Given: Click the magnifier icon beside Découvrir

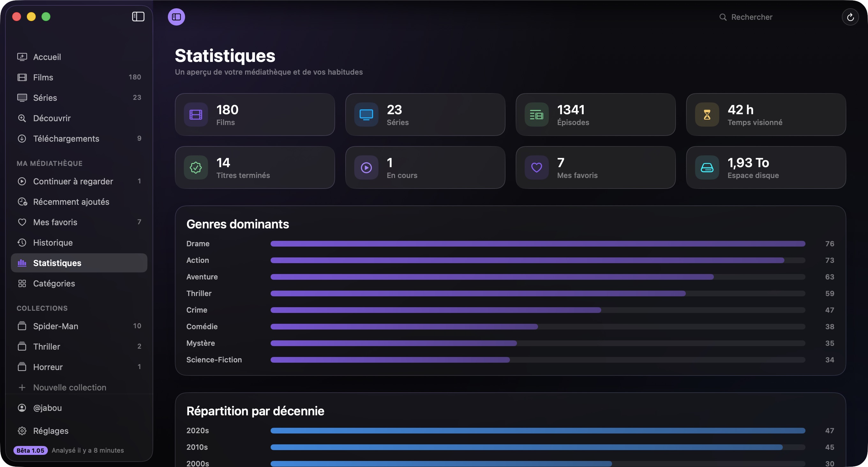Looking at the screenshot, I should click(x=22, y=118).
